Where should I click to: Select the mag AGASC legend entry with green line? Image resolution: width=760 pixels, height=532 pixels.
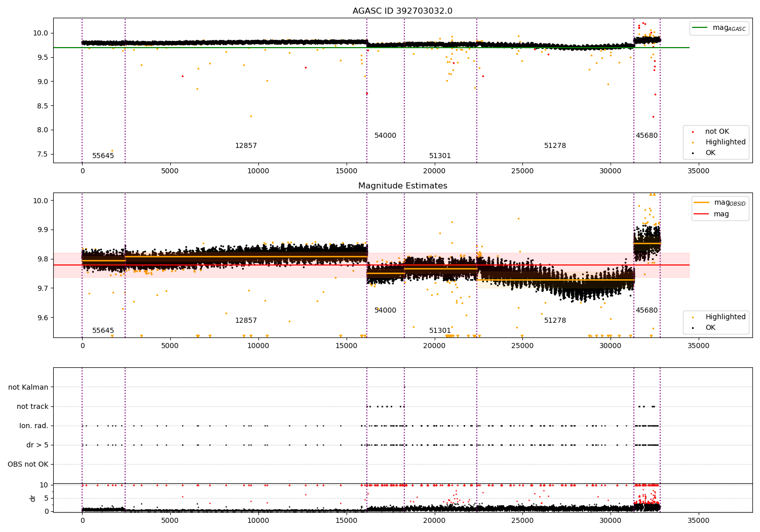coord(719,28)
